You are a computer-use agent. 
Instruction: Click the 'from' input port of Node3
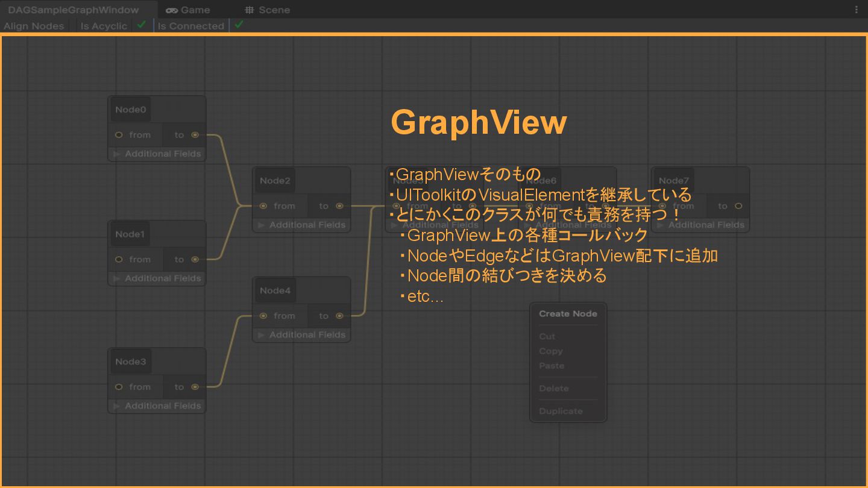[119, 387]
